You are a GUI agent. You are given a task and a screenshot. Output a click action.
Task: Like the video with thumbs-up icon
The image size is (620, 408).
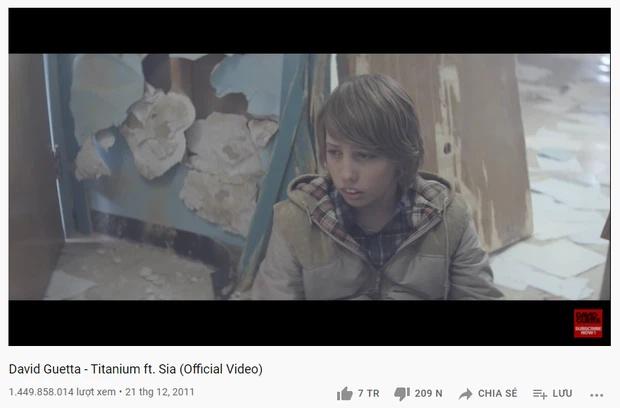point(344,393)
